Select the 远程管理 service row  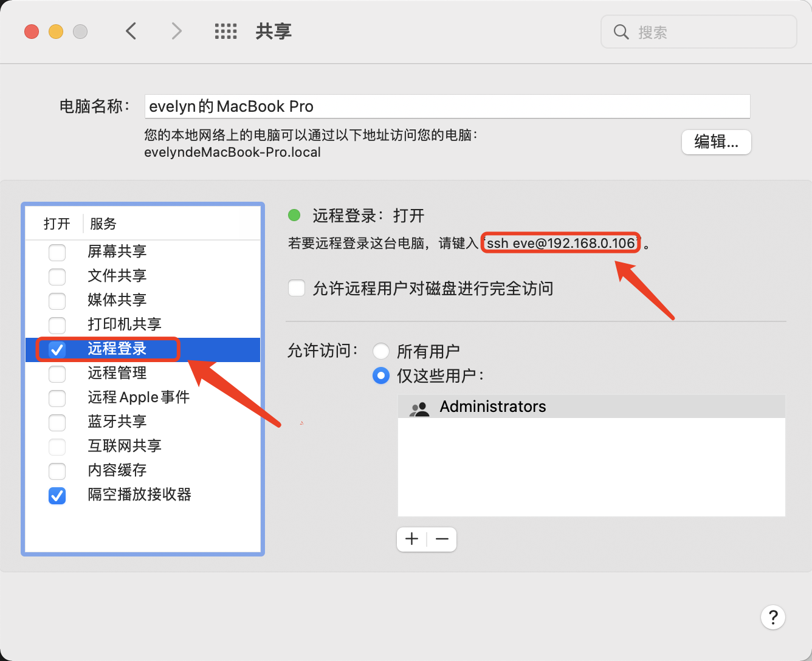click(143, 374)
